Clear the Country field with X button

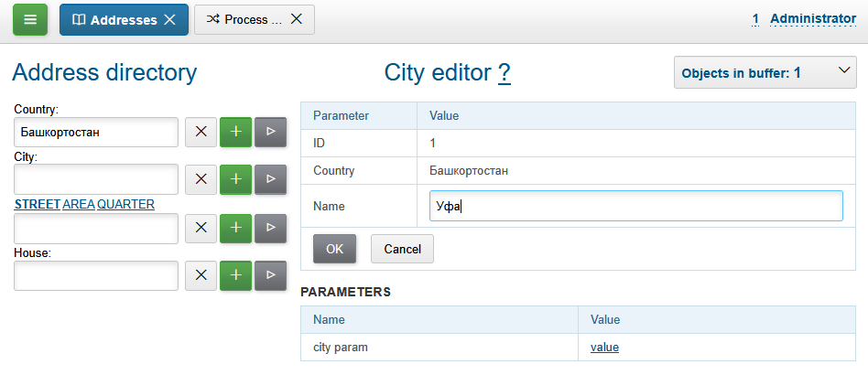pyautogui.click(x=201, y=132)
